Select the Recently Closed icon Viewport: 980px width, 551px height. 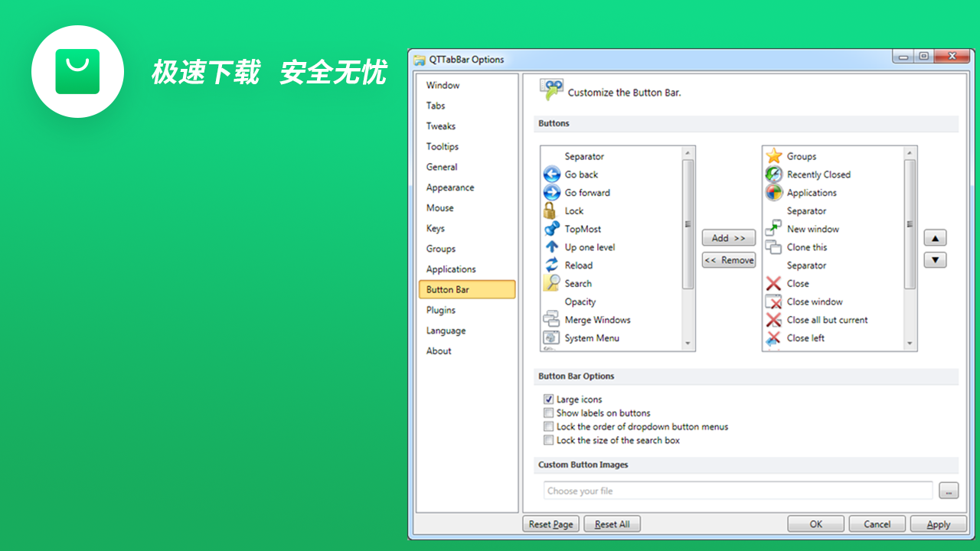tap(774, 174)
